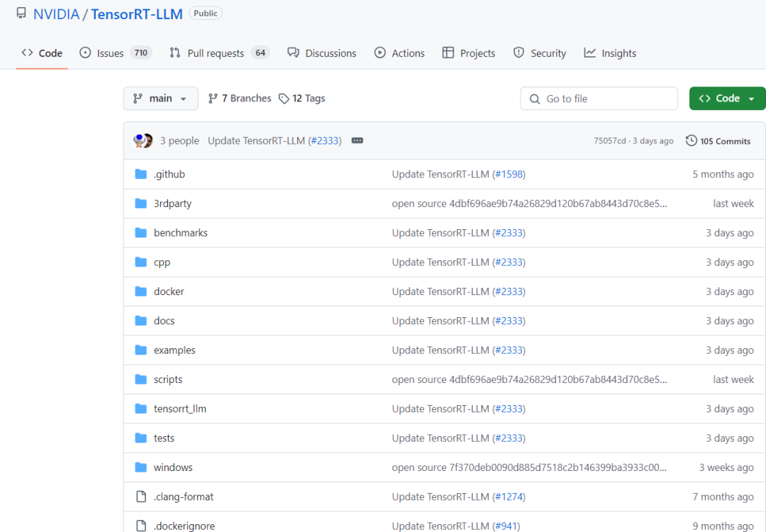Expand commit message ellipsis button
766x532 pixels.
coord(357,140)
